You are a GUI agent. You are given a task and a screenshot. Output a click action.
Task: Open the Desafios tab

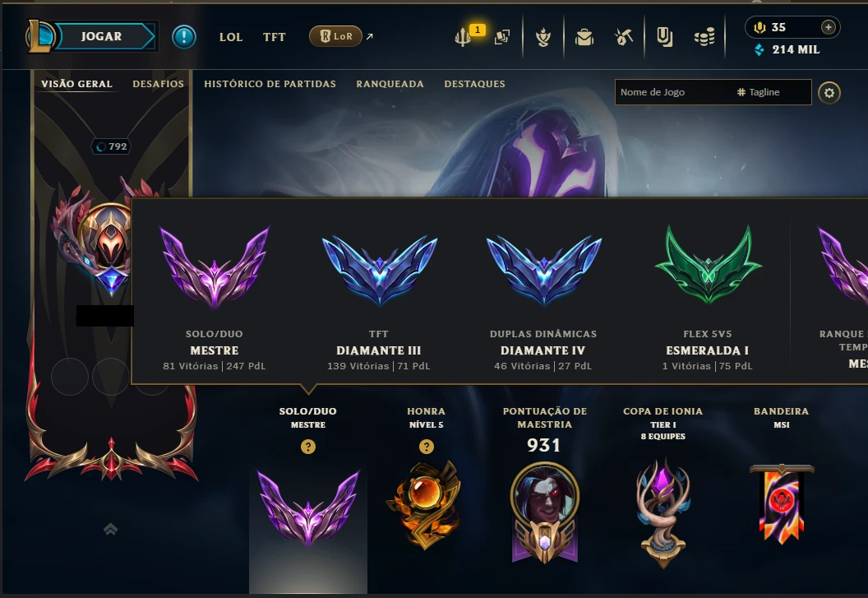159,84
